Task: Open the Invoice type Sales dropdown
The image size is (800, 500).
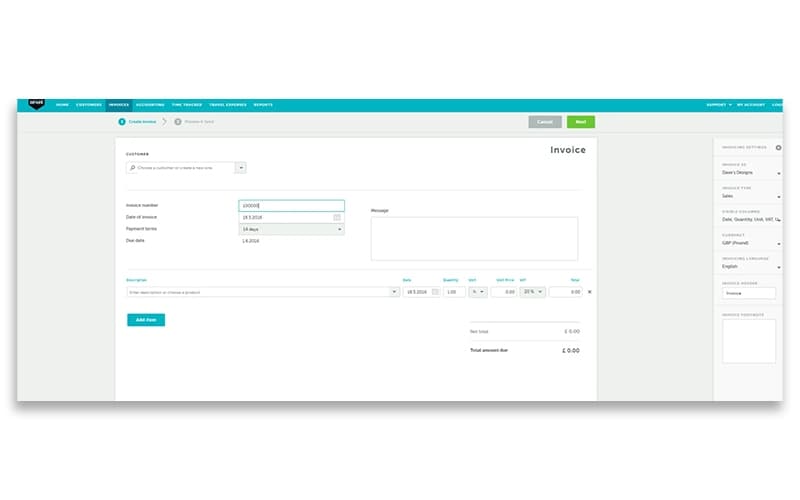Action: click(751, 196)
